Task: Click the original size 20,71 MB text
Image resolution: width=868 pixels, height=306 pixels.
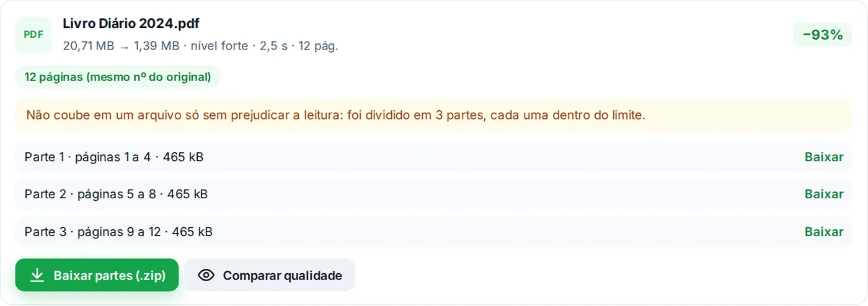Action: tap(89, 46)
